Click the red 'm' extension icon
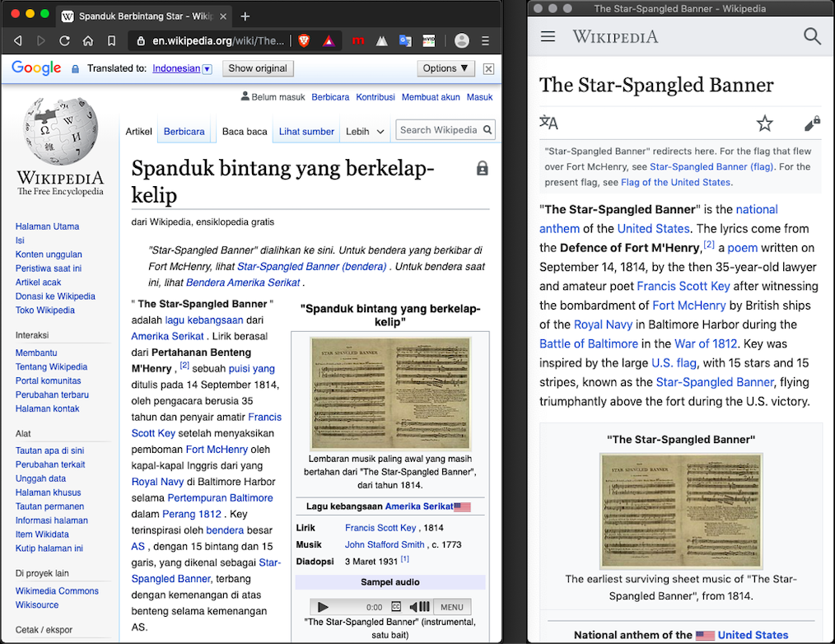 [358, 40]
